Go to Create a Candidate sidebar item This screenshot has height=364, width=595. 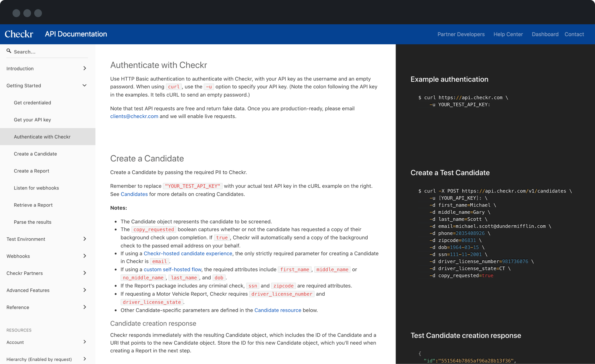tap(36, 154)
